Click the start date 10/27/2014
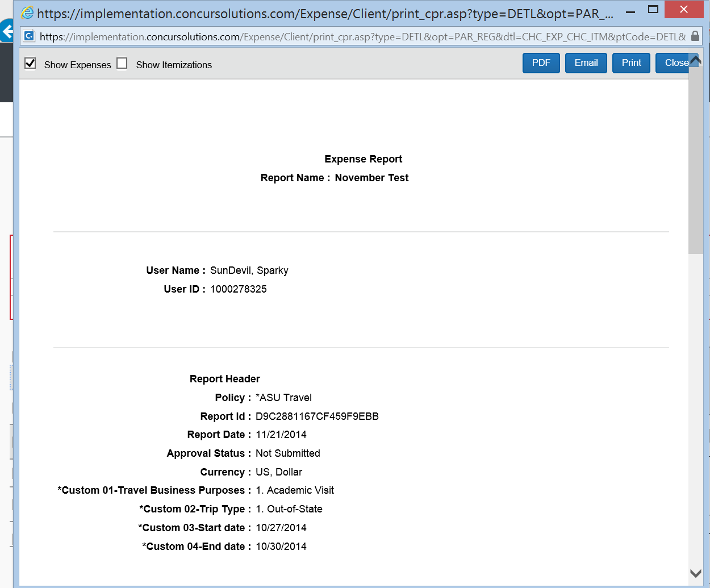 (281, 528)
